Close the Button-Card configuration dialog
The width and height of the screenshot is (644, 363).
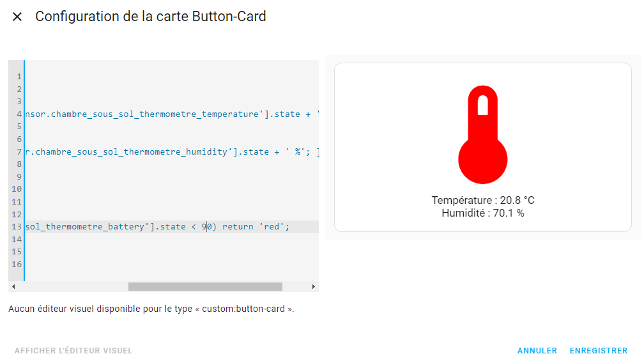click(x=17, y=17)
